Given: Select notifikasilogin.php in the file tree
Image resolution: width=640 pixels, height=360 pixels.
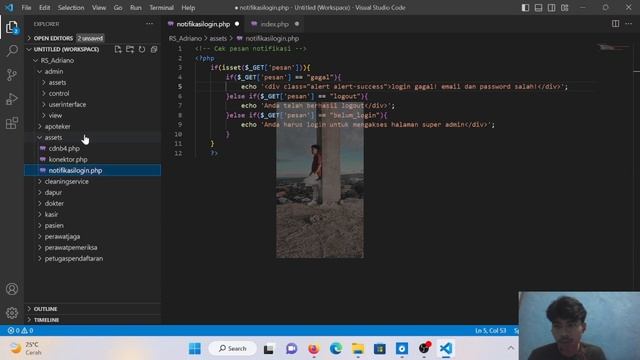Looking at the screenshot, I should click(93, 171).
